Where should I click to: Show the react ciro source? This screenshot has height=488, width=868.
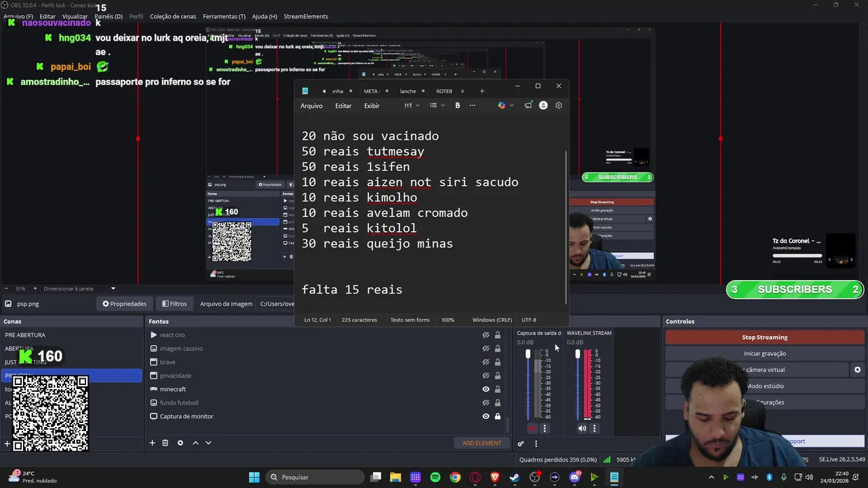point(486,335)
